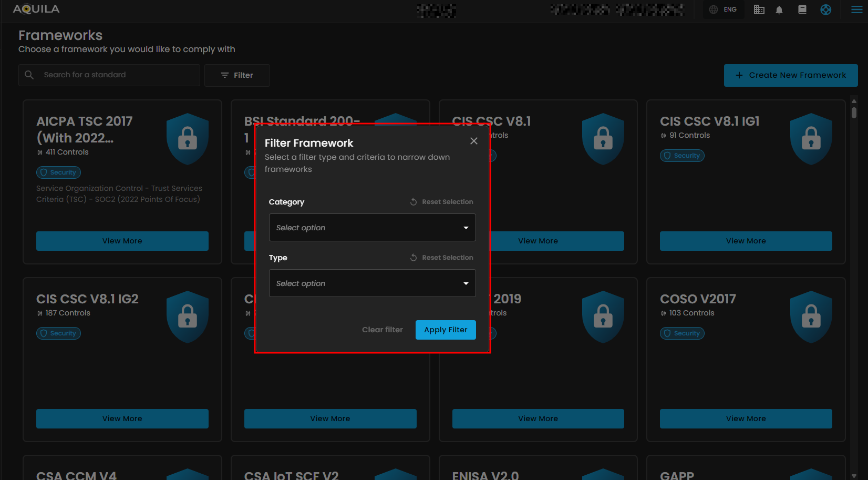Viewport: 868px width, 480px height.
Task: Click the language globe ENG selector
Action: coord(723,9)
